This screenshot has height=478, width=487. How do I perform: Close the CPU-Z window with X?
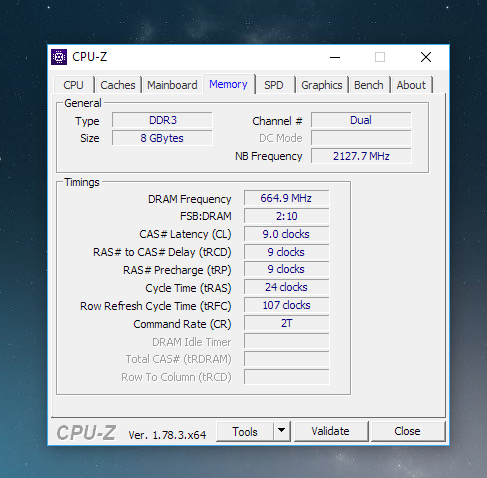(426, 57)
